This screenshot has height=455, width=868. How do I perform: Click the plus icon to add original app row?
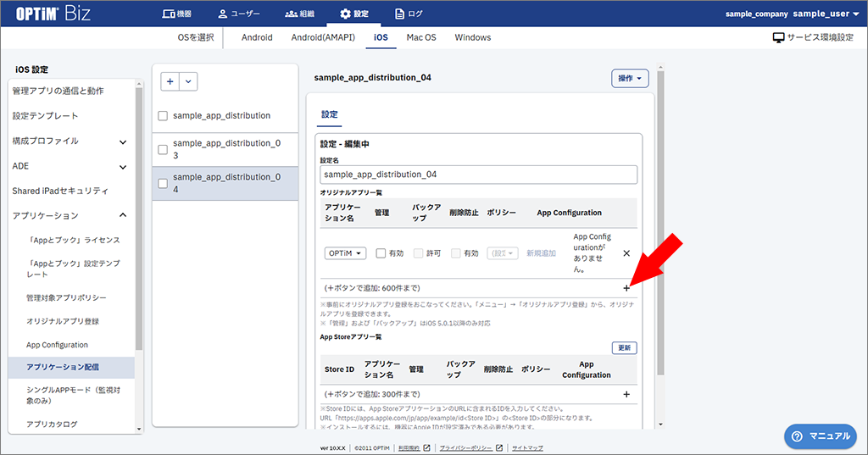pos(626,288)
